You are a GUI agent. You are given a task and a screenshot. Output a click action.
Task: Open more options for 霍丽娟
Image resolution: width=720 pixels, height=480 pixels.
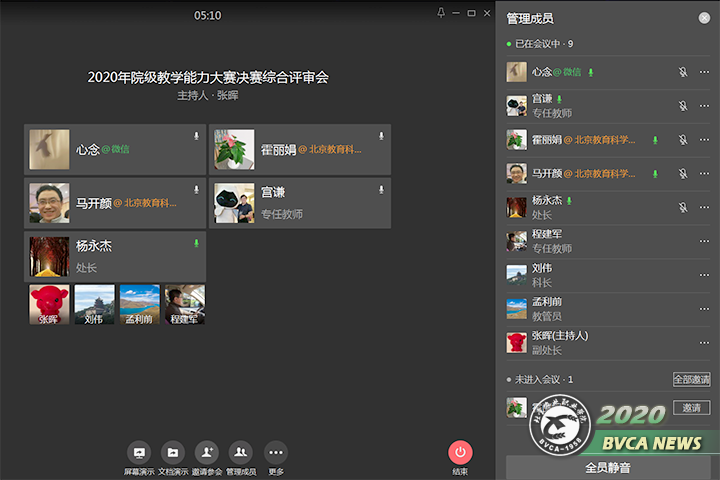click(704, 140)
